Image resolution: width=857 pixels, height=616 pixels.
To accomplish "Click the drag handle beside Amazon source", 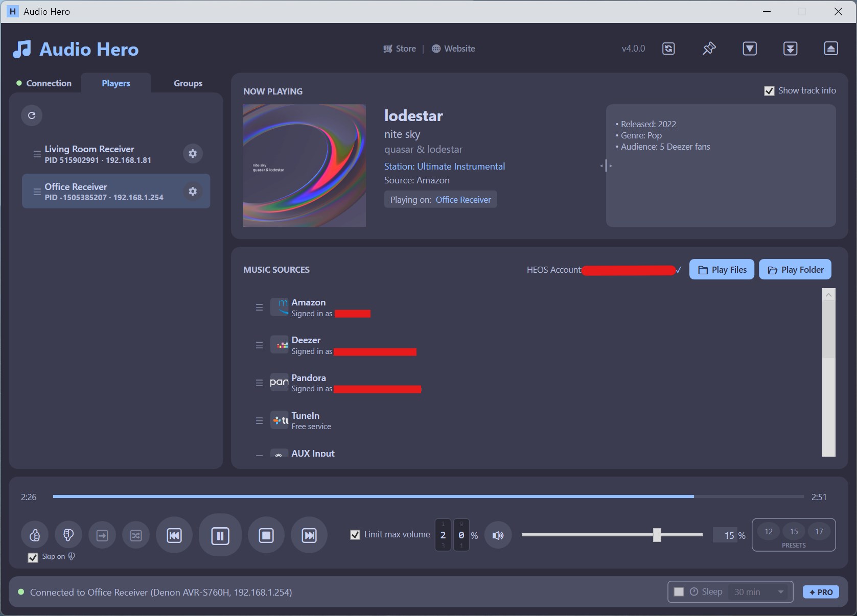I will coord(259,307).
